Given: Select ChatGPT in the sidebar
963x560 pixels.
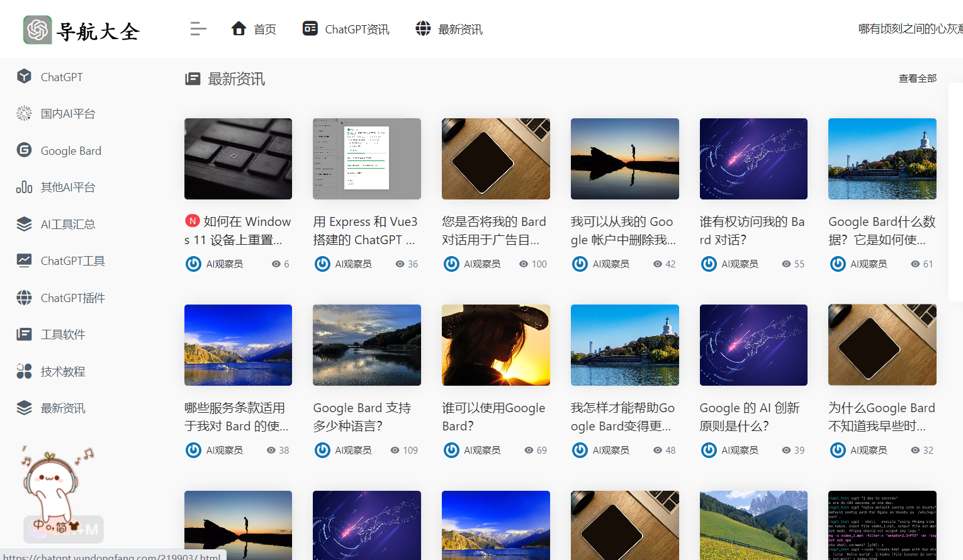Looking at the screenshot, I should 62,77.
